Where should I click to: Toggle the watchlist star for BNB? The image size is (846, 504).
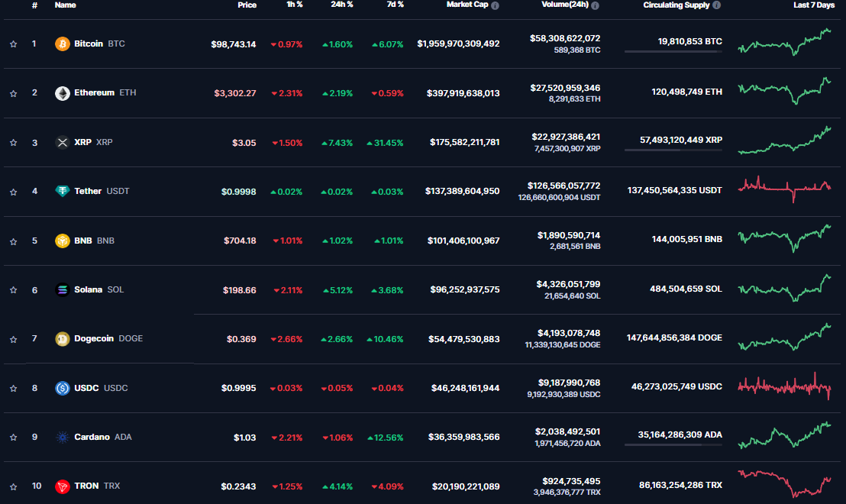point(13,241)
